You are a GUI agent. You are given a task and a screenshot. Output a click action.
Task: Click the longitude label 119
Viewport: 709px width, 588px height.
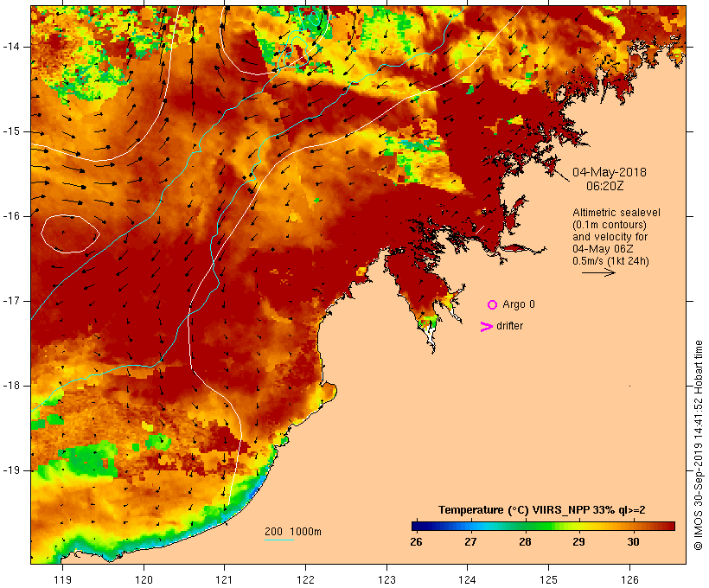[62, 579]
